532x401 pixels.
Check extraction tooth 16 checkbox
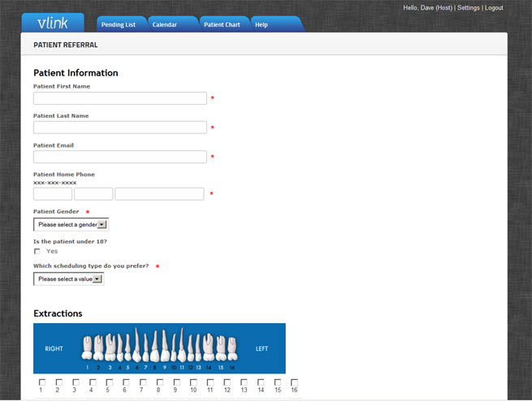coord(294,382)
